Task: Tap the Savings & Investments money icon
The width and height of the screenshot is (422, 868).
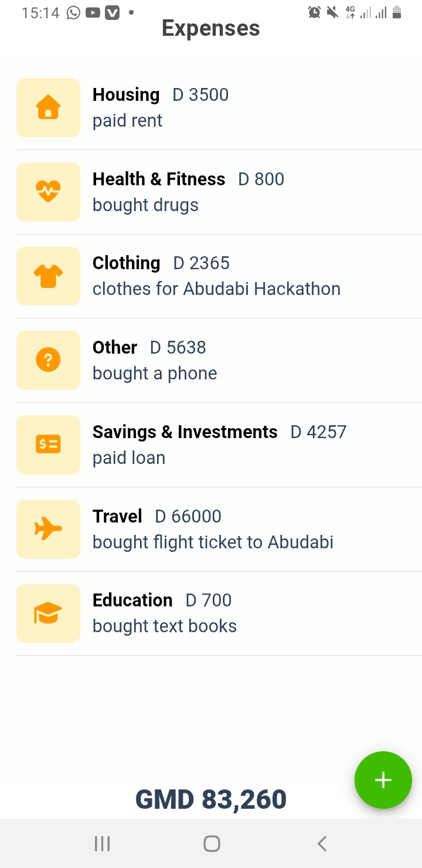Action: pyautogui.click(x=48, y=445)
